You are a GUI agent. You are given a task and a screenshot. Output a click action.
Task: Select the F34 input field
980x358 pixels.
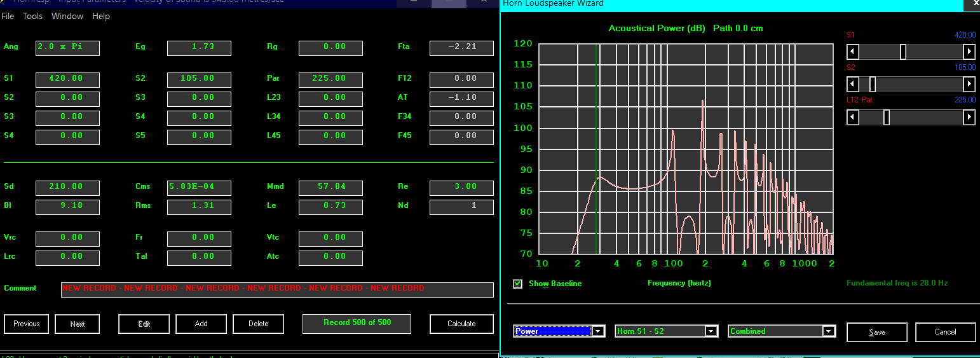[461, 118]
